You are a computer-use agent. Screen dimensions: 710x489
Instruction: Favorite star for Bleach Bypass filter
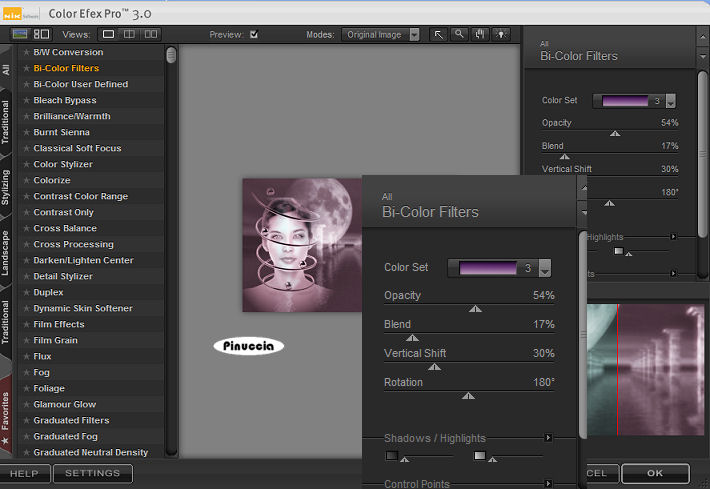click(x=26, y=101)
